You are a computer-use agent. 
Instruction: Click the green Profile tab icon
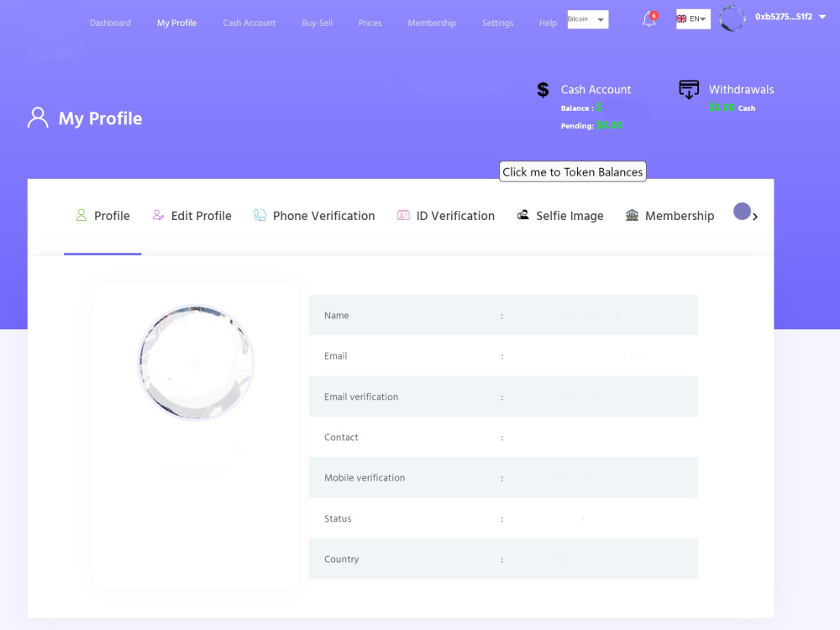click(81, 215)
